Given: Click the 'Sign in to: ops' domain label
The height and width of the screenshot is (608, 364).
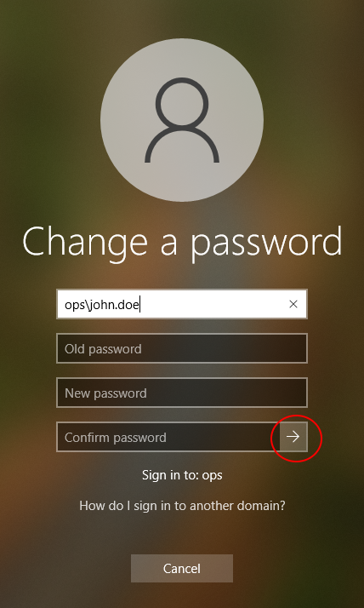Looking at the screenshot, I should click(x=182, y=475).
